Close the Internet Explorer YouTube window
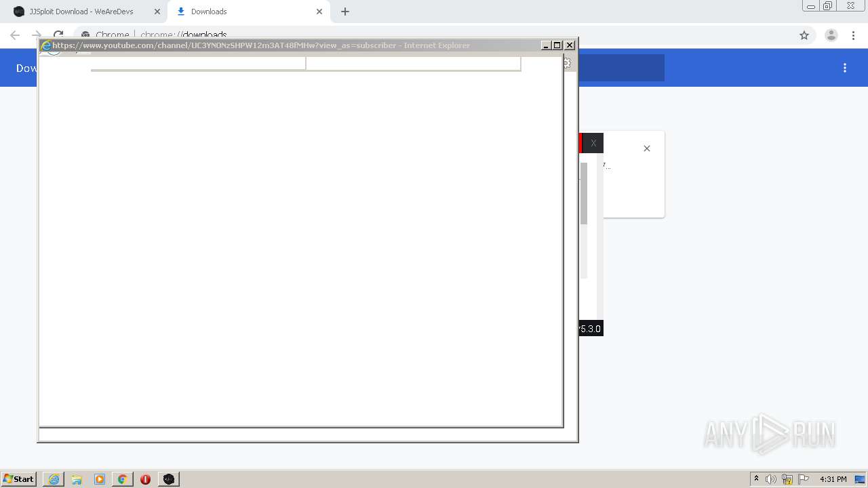 tap(570, 45)
